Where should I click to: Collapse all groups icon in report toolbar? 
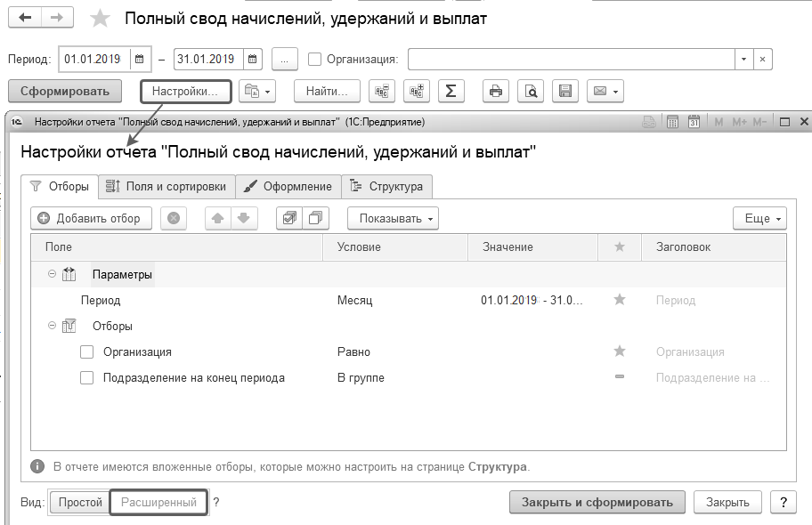382,91
